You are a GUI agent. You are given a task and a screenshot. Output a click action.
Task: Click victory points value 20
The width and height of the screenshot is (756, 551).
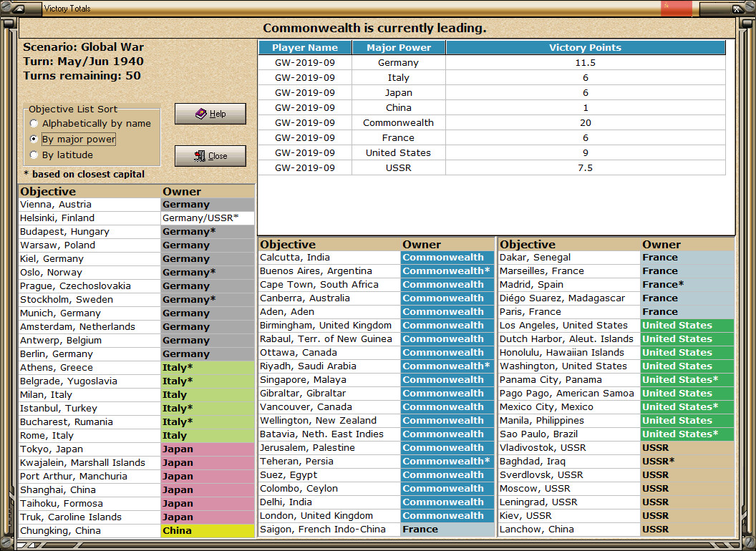tap(586, 122)
